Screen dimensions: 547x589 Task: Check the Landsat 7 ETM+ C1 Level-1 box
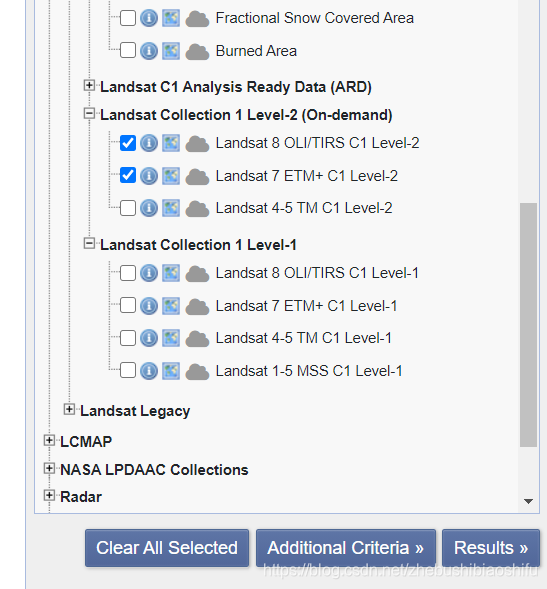coord(128,305)
